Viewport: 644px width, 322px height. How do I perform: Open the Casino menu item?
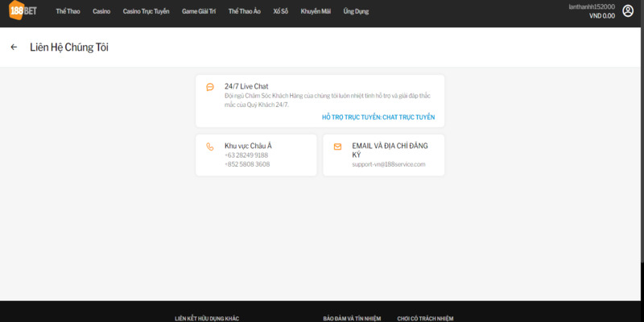coord(101,12)
